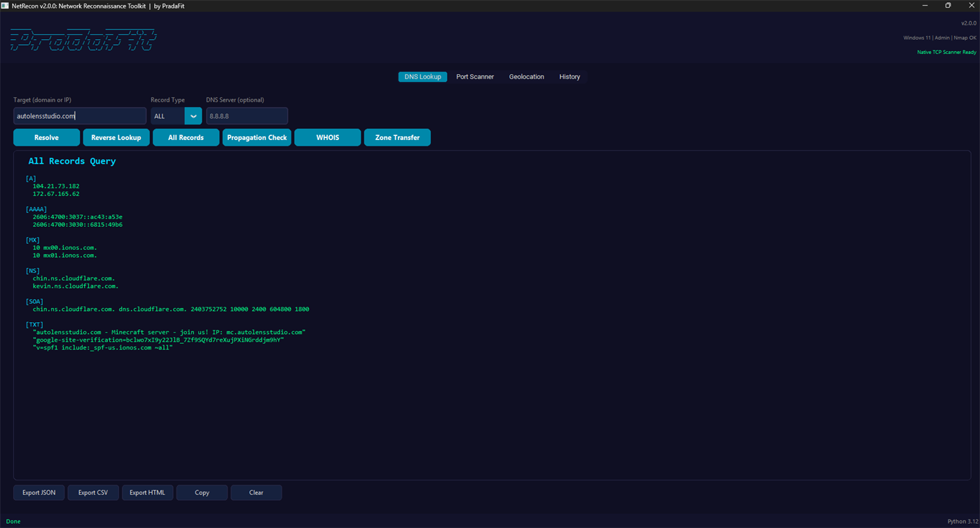
Task: Clear the results panel
Action: pos(256,492)
